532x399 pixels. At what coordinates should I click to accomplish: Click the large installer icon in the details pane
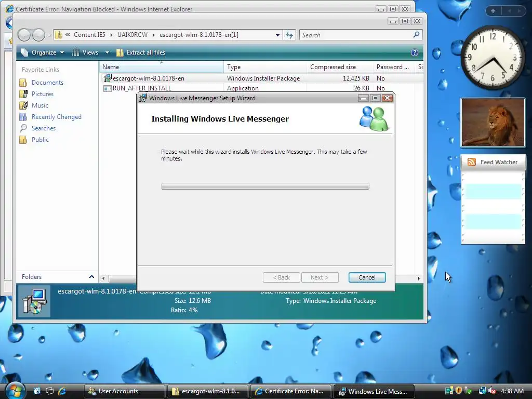pyautogui.click(x=34, y=301)
